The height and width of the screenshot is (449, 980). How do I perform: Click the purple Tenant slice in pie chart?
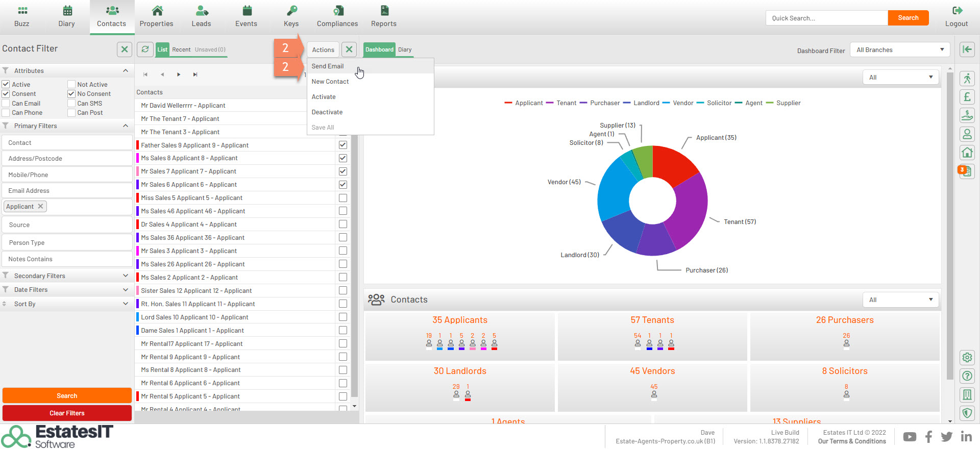point(686,209)
